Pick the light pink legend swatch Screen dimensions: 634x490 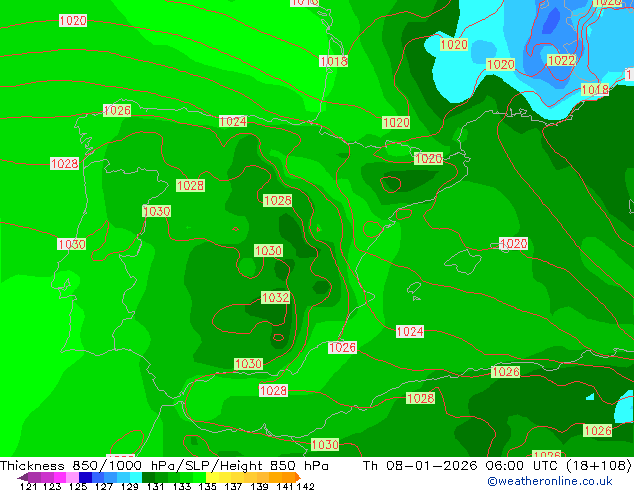pyautogui.click(x=72, y=477)
